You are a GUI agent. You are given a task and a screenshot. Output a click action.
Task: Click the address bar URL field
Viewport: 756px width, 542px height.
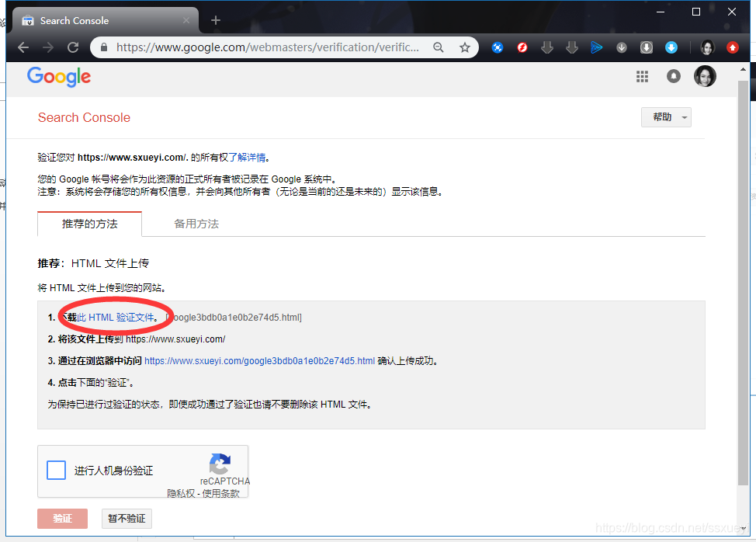(x=268, y=47)
